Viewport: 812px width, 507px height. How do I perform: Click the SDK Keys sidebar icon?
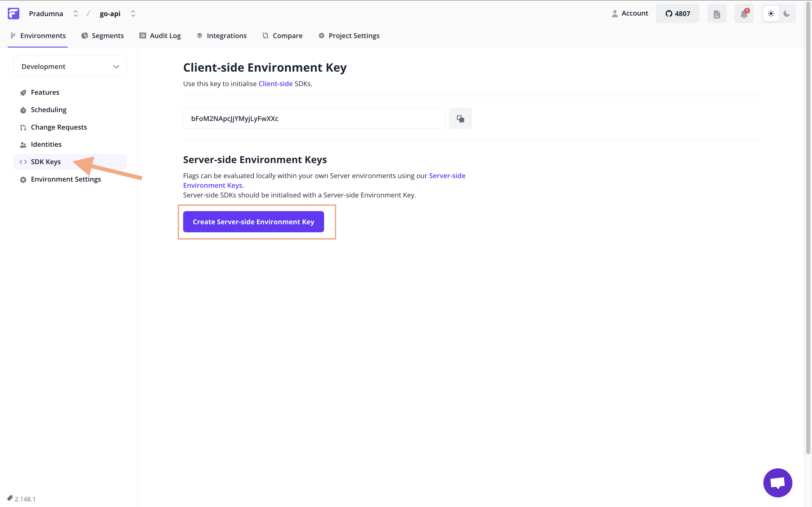click(22, 162)
